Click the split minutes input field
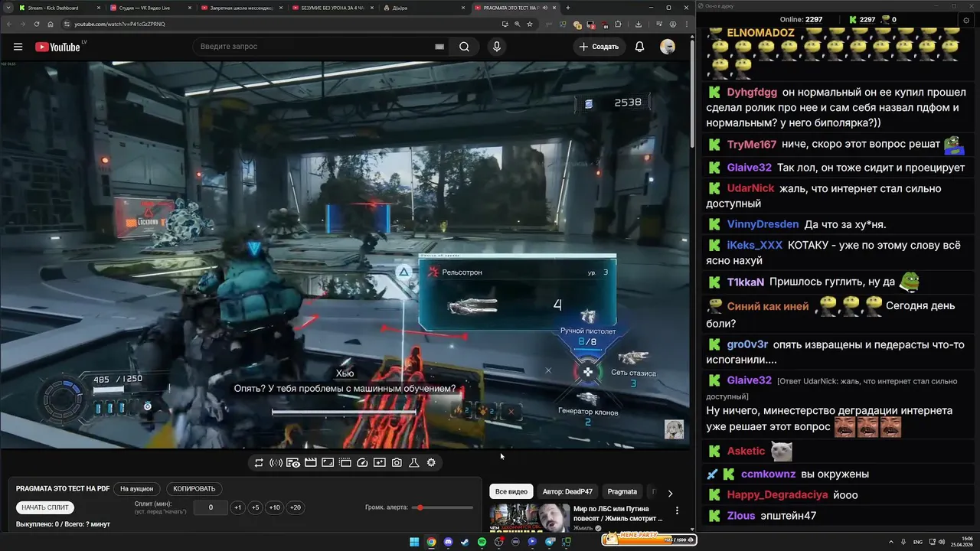 (211, 507)
